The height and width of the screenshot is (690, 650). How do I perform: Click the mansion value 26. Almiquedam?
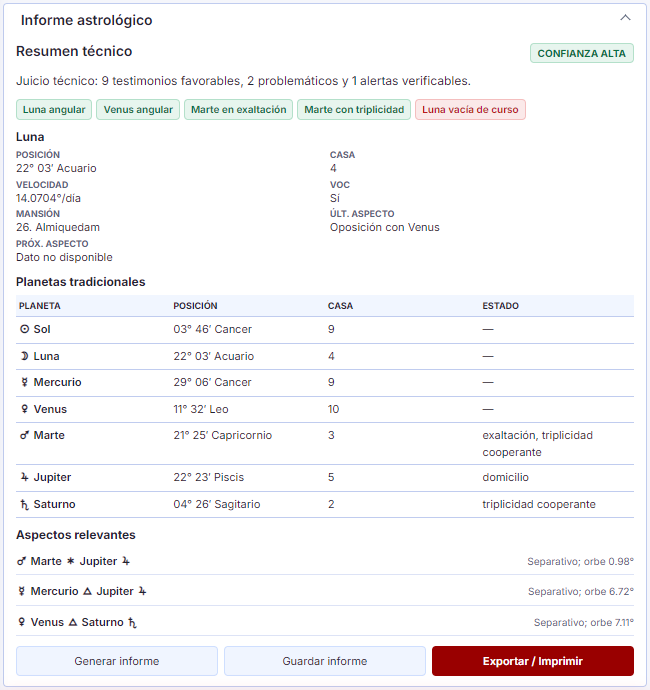[58, 227]
